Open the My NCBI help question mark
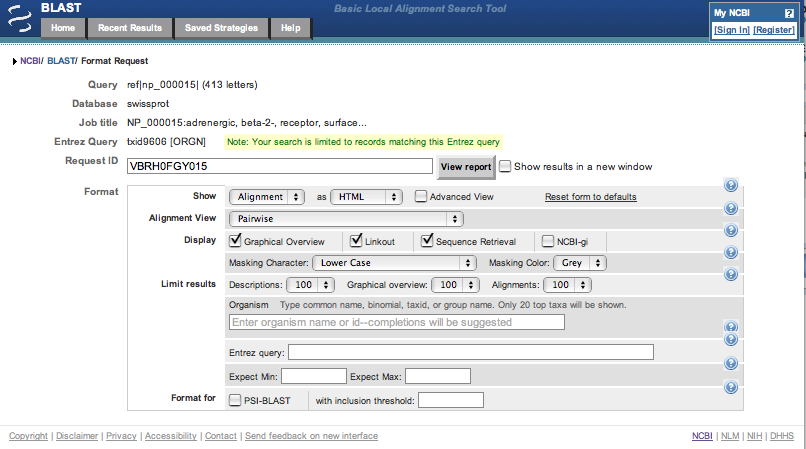Image resolution: width=806 pixels, height=449 pixels. click(x=789, y=13)
